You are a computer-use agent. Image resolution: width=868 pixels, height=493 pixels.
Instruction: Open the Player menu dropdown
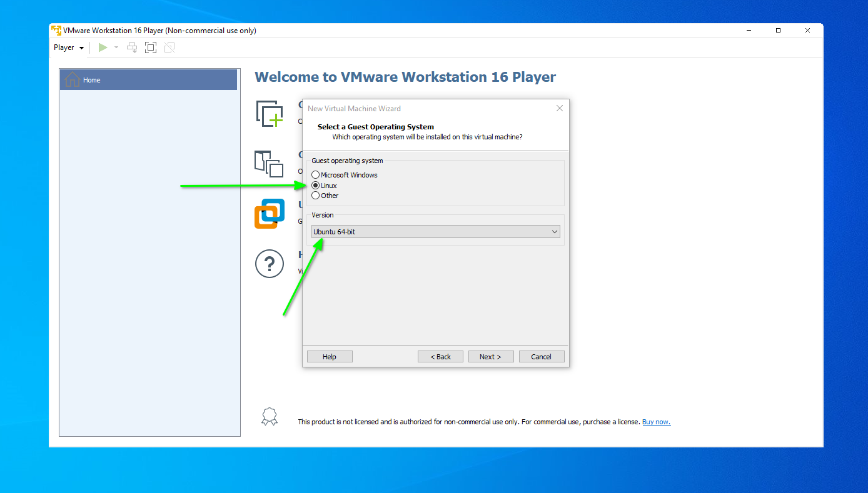tap(68, 47)
